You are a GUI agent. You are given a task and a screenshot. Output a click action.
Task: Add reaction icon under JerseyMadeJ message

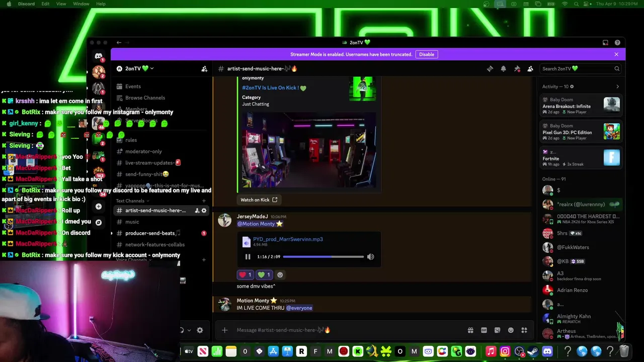(280, 275)
